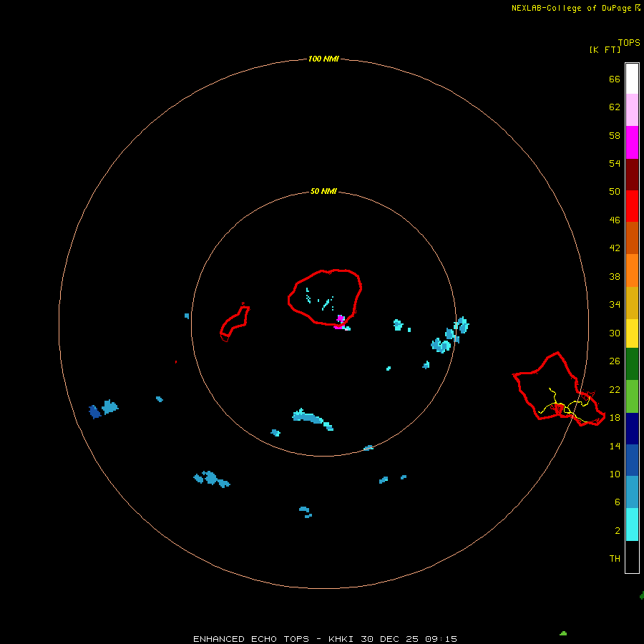Click the "2" legend value
The width and height of the screenshot is (644, 644).
click(x=618, y=531)
